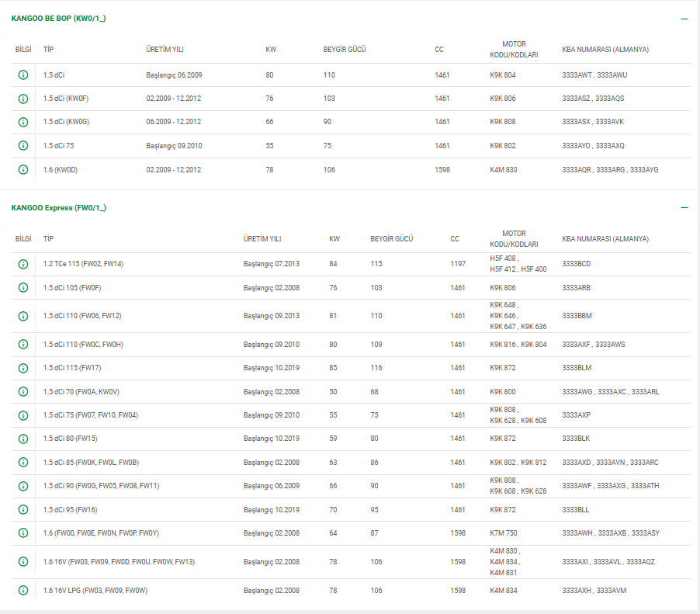Click info icon for 1.5 dCi 105 (FW0F)

pos(23,288)
